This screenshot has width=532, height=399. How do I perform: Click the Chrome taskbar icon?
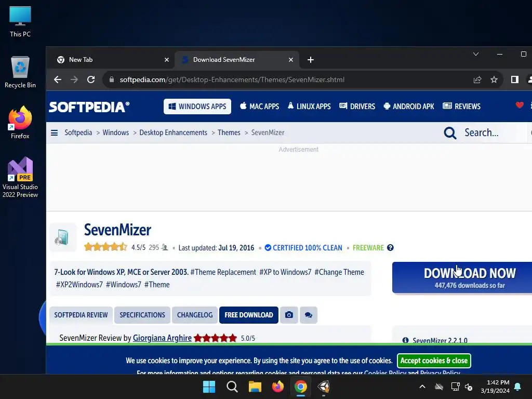pyautogui.click(x=301, y=387)
